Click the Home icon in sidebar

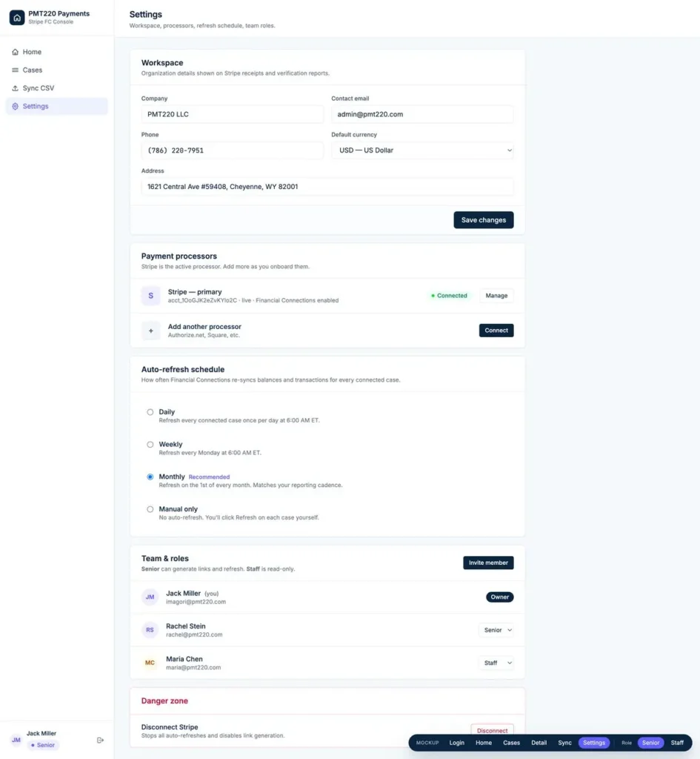pyautogui.click(x=15, y=52)
